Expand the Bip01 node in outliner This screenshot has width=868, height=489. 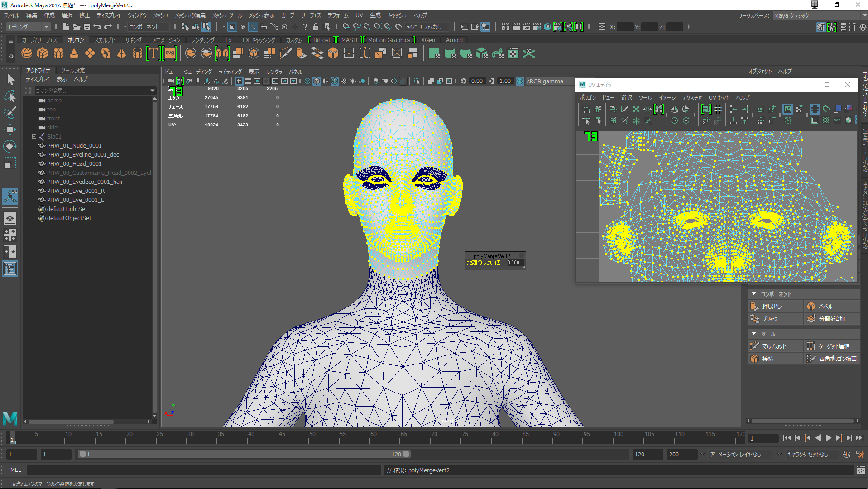click(x=34, y=136)
